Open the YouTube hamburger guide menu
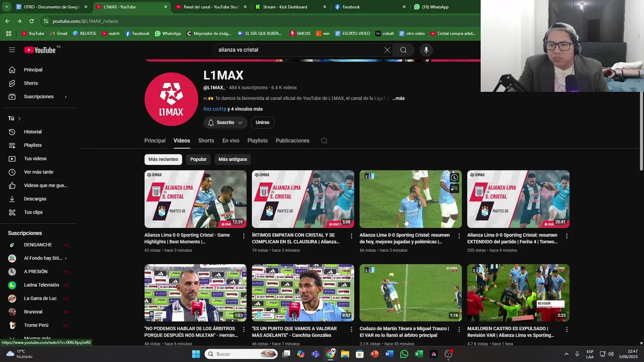 pyautogui.click(x=12, y=50)
